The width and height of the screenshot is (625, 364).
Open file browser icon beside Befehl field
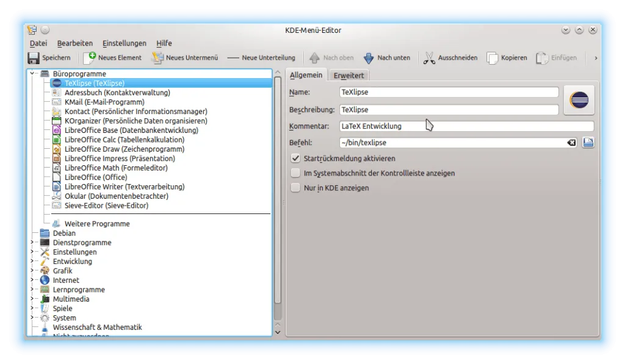coord(588,143)
